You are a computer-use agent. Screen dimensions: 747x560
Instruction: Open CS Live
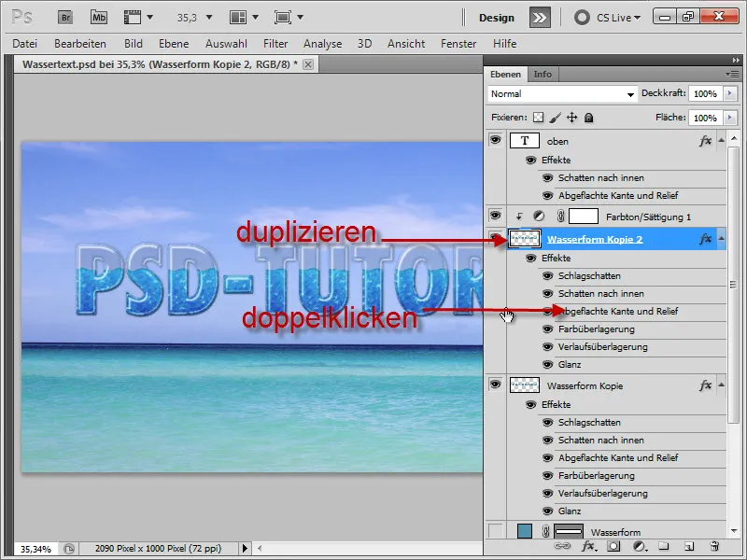coord(608,18)
